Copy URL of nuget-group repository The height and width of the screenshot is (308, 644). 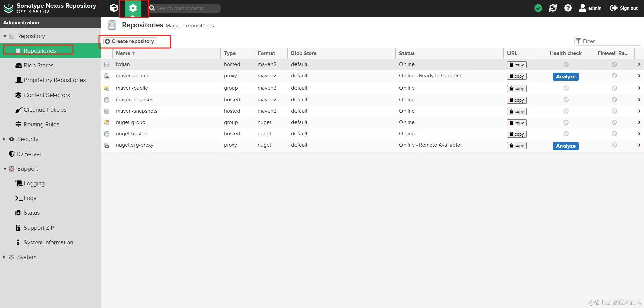pyautogui.click(x=517, y=123)
